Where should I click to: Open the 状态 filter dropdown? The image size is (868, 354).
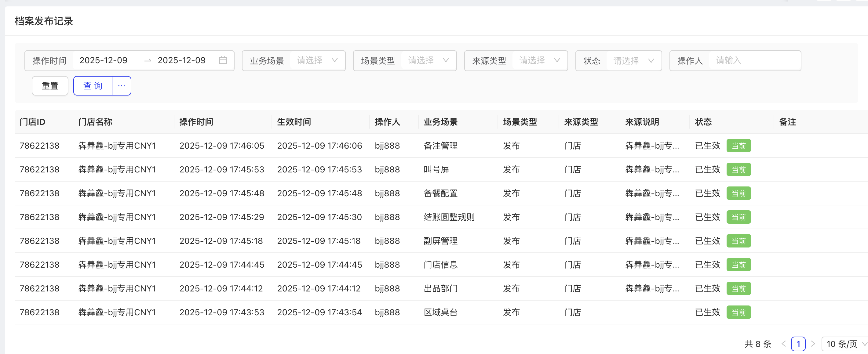[633, 61]
